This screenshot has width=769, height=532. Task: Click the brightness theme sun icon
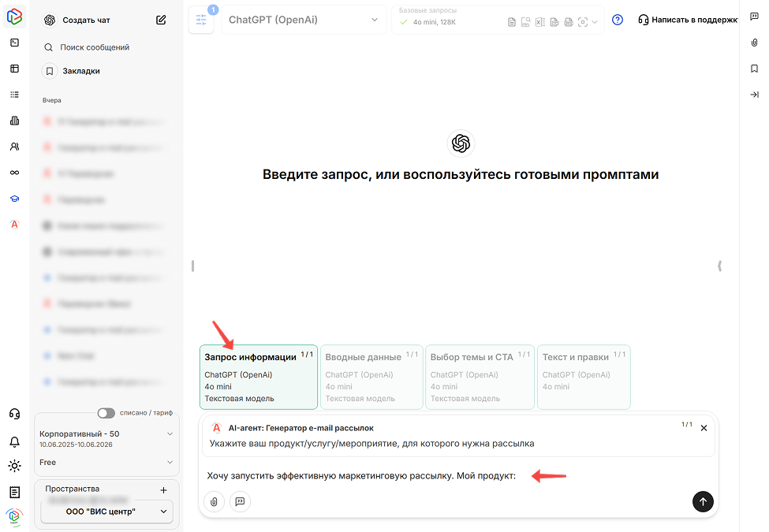point(14,466)
